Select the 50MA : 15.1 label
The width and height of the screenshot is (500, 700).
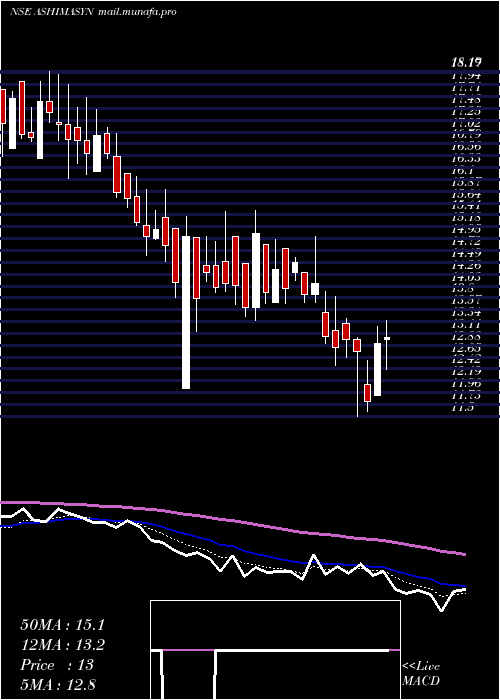click(x=62, y=625)
